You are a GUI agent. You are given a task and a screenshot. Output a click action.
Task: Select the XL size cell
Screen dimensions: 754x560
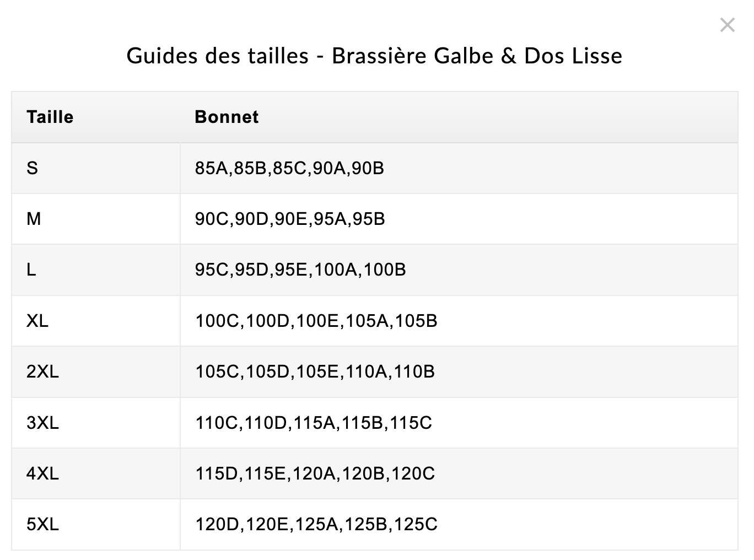coord(37,321)
